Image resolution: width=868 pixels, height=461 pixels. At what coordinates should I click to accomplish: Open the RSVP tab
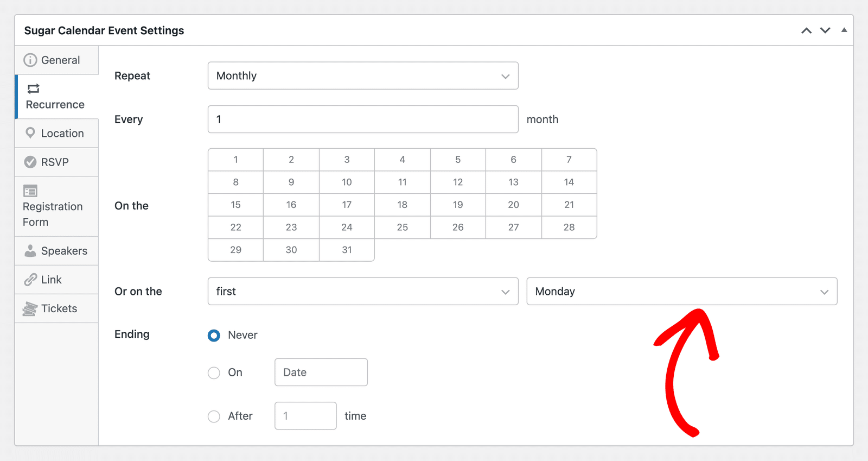point(56,162)
